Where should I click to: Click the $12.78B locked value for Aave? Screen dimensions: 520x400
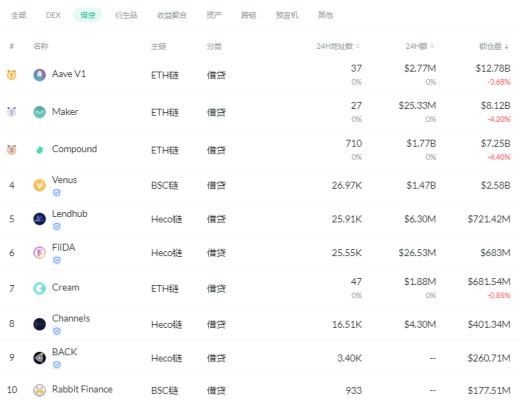click(x=493, y=69)
